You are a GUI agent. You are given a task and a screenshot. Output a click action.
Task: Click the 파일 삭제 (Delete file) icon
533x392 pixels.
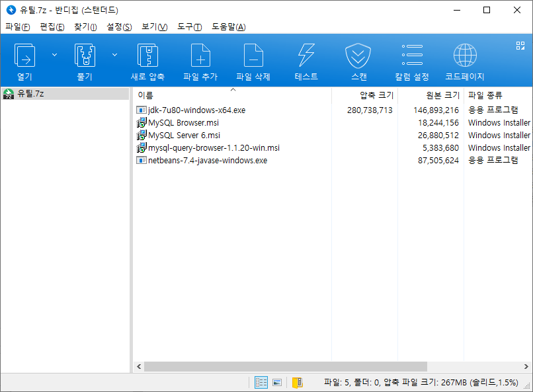253,56
